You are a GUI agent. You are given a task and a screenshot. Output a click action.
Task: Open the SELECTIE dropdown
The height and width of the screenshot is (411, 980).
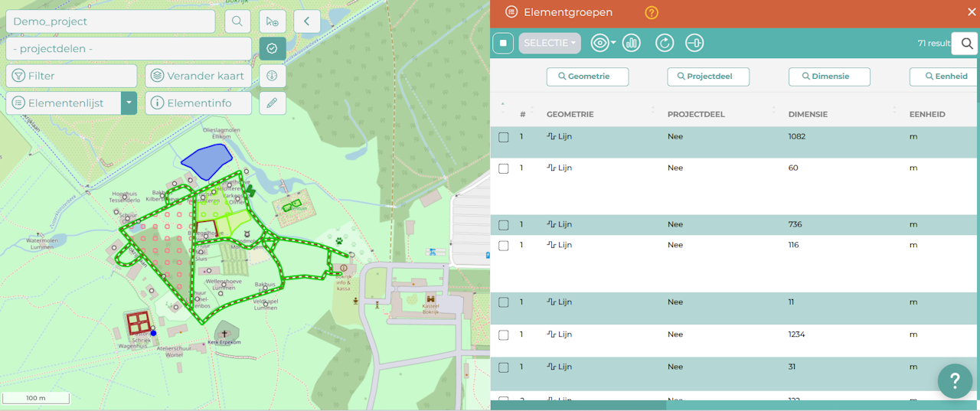coord(550,43)
